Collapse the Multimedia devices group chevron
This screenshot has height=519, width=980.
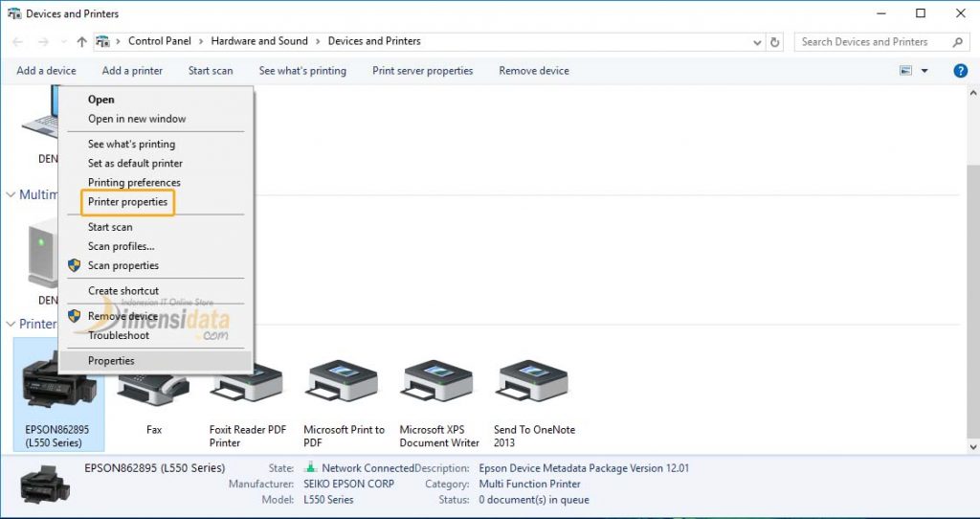[x=11, y=194]
